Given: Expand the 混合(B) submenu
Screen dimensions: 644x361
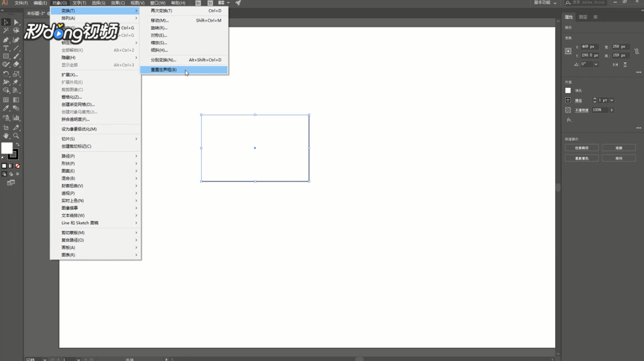Looking at the screenshot, I should 96,179.
